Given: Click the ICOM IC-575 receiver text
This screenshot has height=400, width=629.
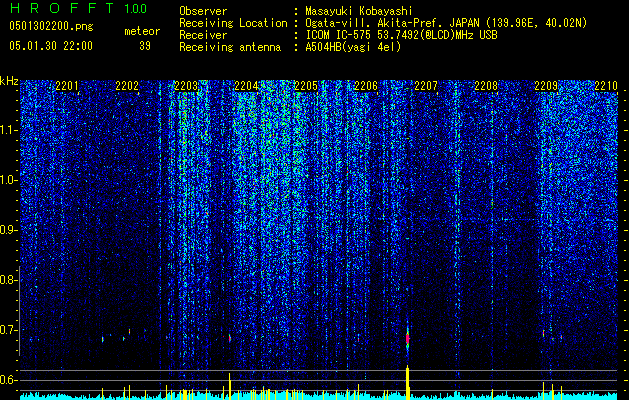Looking at the screenshot, I should click(401, 35).
